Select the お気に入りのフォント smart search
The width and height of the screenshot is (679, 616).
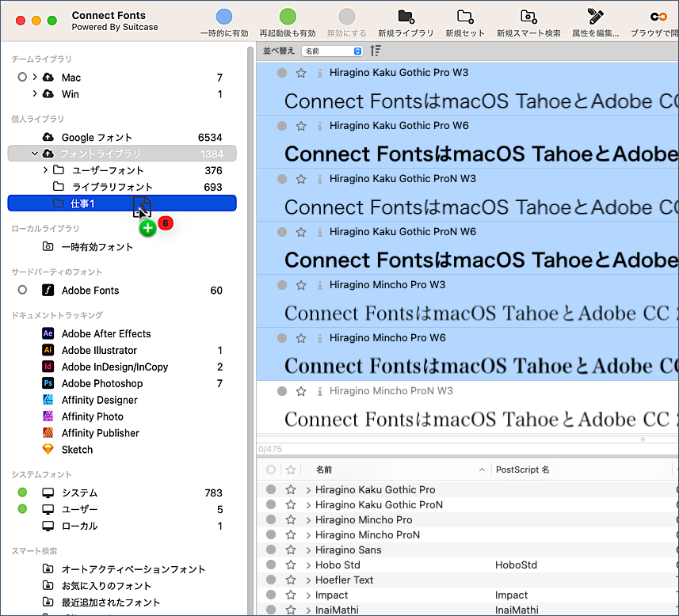[106, 586]
